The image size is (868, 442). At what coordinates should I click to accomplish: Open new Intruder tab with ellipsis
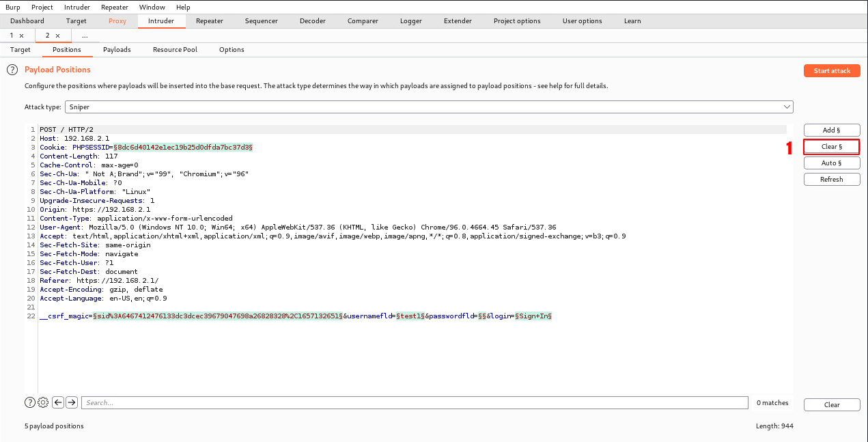point(85,36)
